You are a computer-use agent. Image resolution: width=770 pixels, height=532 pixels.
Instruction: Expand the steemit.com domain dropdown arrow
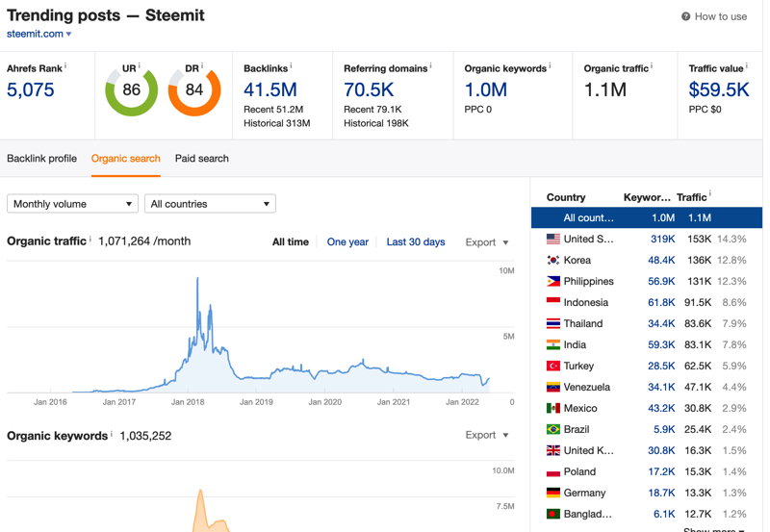[x=68, y=34]
